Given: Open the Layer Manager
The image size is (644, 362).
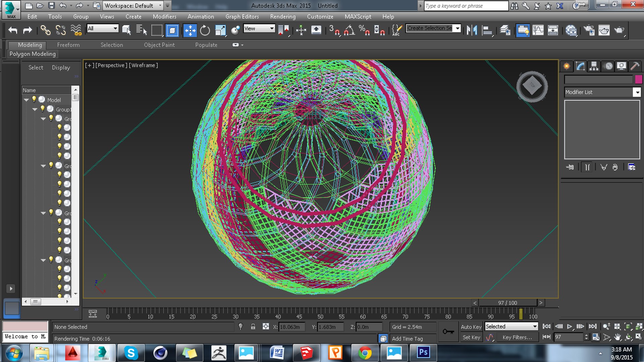Looking at the screenshot, I should 505,30.
